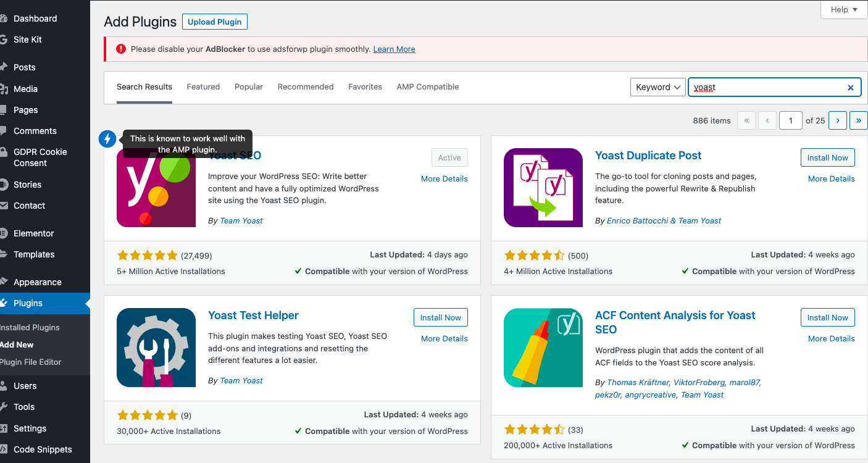
Task: Click the Upload Plugin button
Action: (x=215, y=22)
